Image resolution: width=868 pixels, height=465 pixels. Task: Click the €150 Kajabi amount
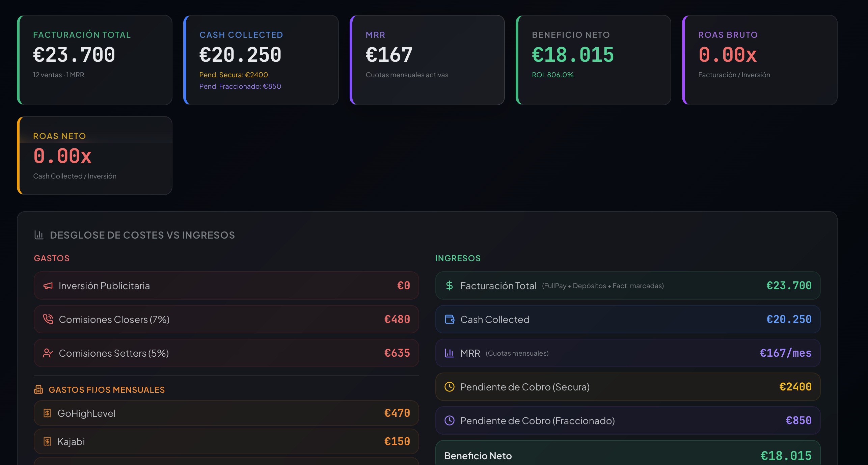coord(397,441)
